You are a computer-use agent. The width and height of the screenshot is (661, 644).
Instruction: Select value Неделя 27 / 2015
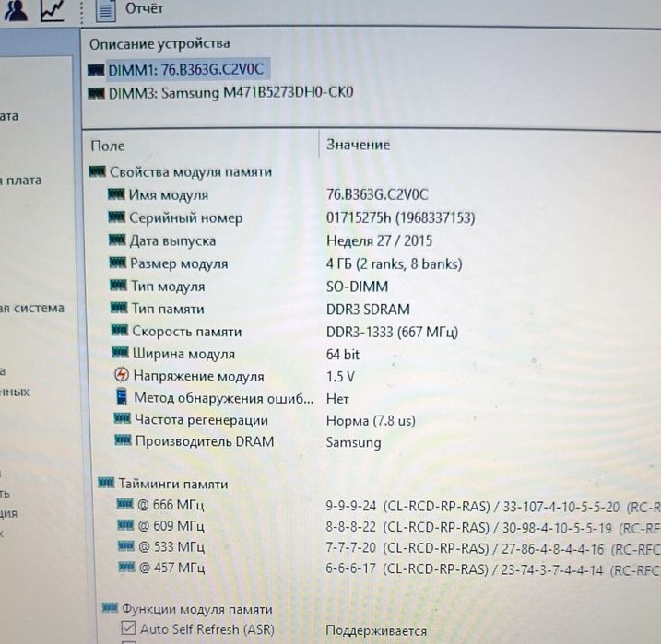[x=380, y=240]
